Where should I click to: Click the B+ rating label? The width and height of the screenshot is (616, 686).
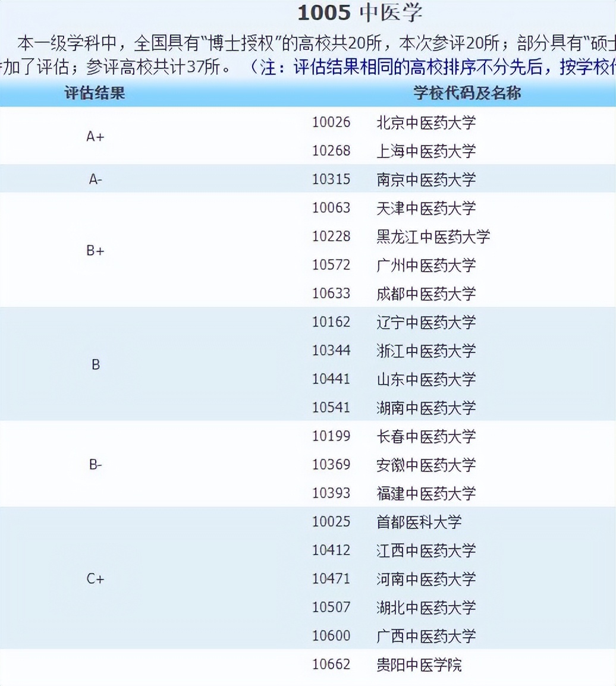(95, 250)
